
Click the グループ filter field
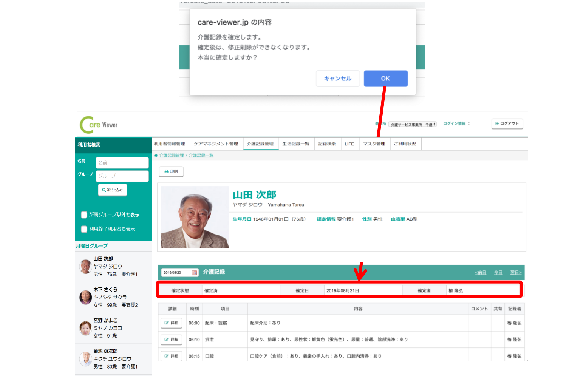tap(122, 176)
